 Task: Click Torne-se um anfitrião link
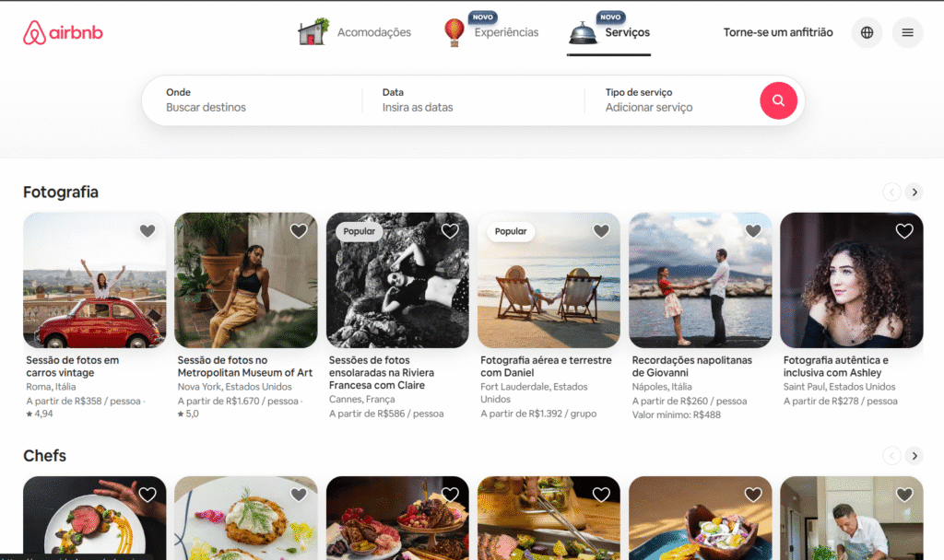778,33
